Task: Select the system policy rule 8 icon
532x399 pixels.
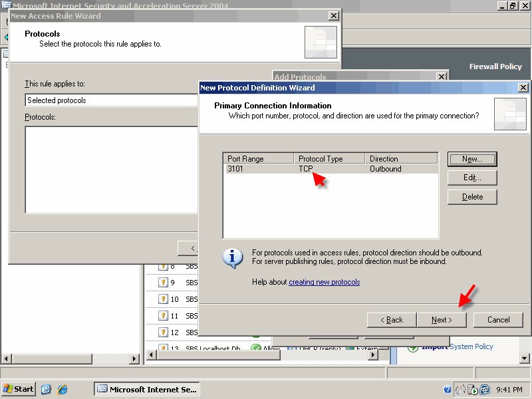Action: pos(163,267)
